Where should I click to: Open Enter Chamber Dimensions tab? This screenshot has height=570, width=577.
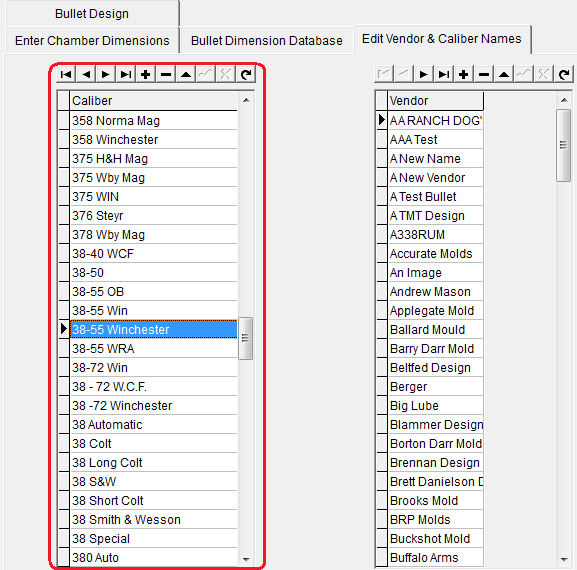pyautogui.click(x=92, y=40)
